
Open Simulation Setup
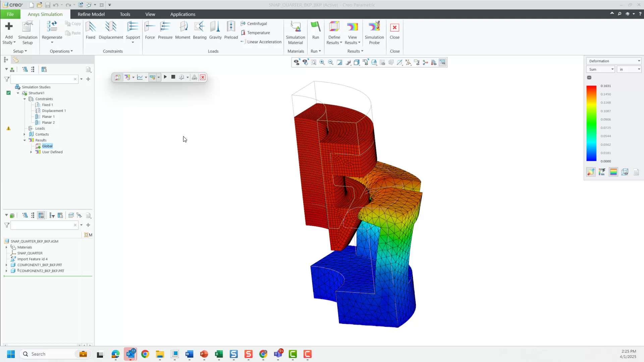point(28,33)
